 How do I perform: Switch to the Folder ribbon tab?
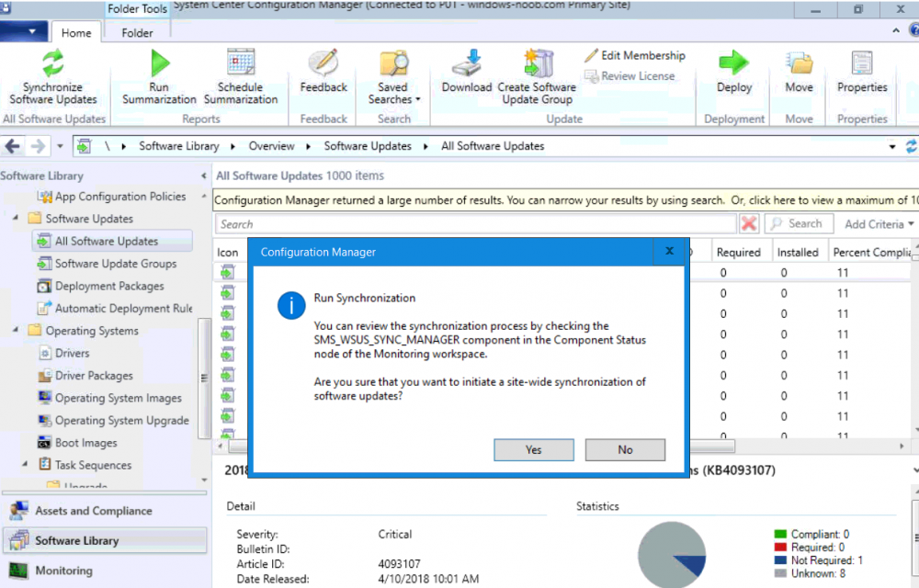coord(137,33)
